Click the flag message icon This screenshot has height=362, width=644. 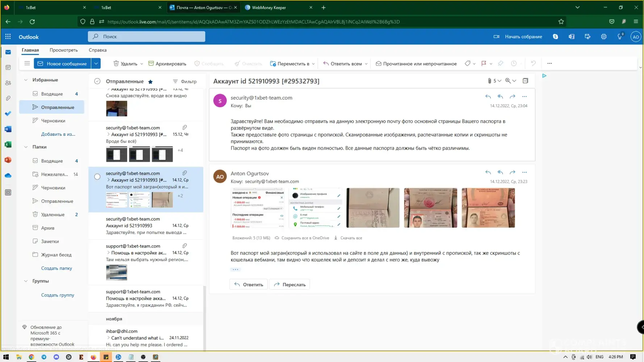point(484,63)
